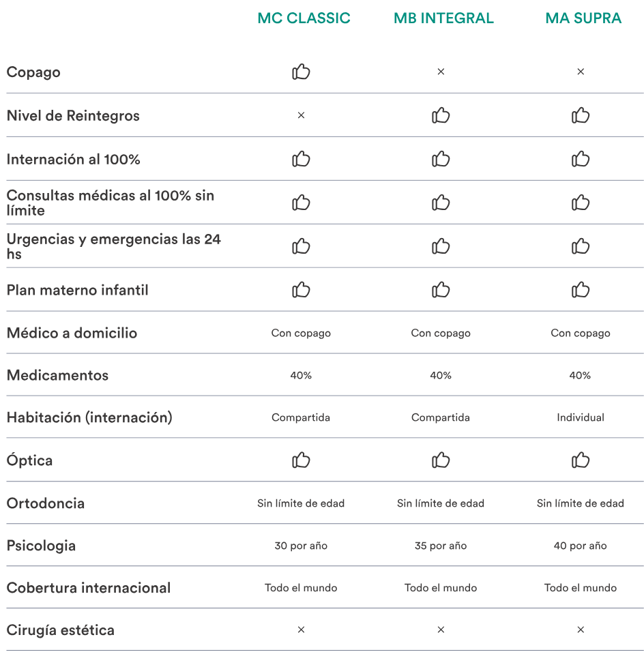644x665 pixels.
Task: Click thumbs-up for Internación al 100% MA Supra
Action: point(581,159)
